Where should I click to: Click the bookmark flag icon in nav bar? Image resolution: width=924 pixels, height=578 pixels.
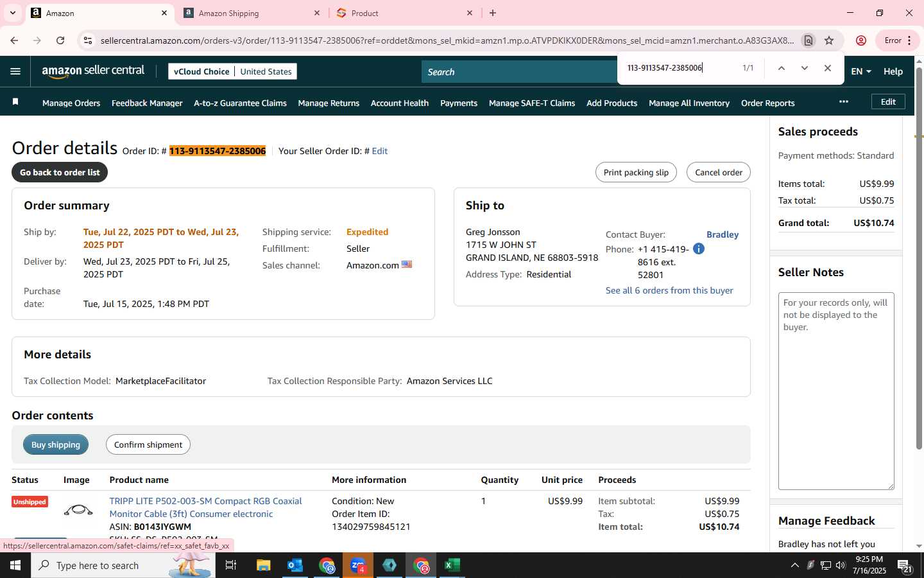15,102
